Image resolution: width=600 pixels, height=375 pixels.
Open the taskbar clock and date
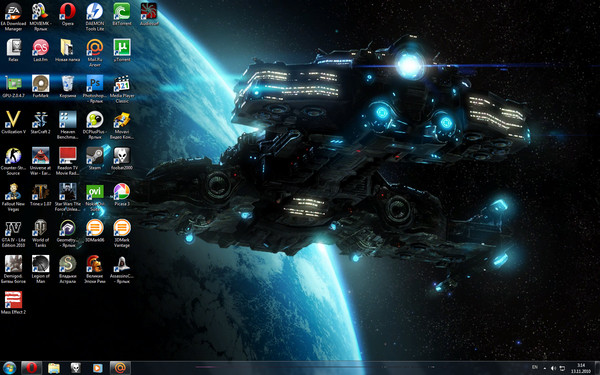coord(580,368)
